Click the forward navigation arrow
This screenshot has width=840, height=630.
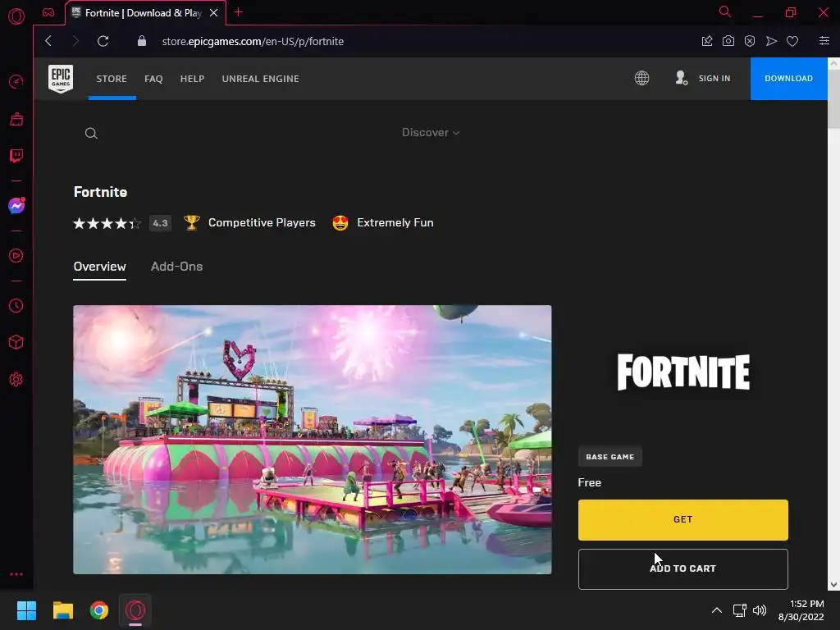[x=75, y=41]
